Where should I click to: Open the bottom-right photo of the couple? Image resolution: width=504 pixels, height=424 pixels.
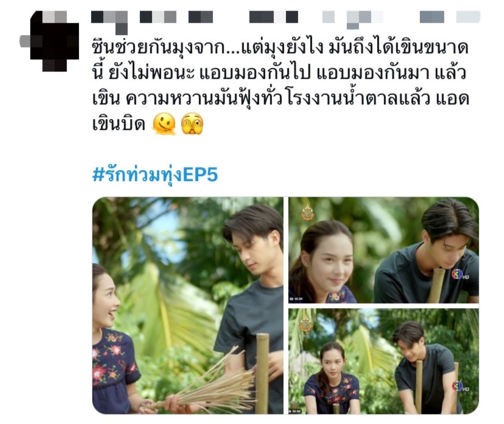[x=384, y=361]
